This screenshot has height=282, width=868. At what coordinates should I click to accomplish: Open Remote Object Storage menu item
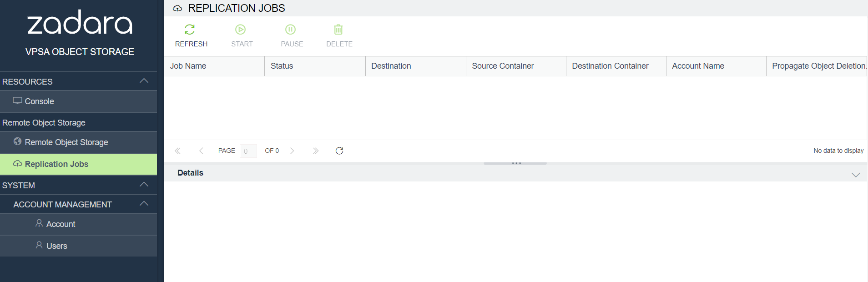point(78,142)
